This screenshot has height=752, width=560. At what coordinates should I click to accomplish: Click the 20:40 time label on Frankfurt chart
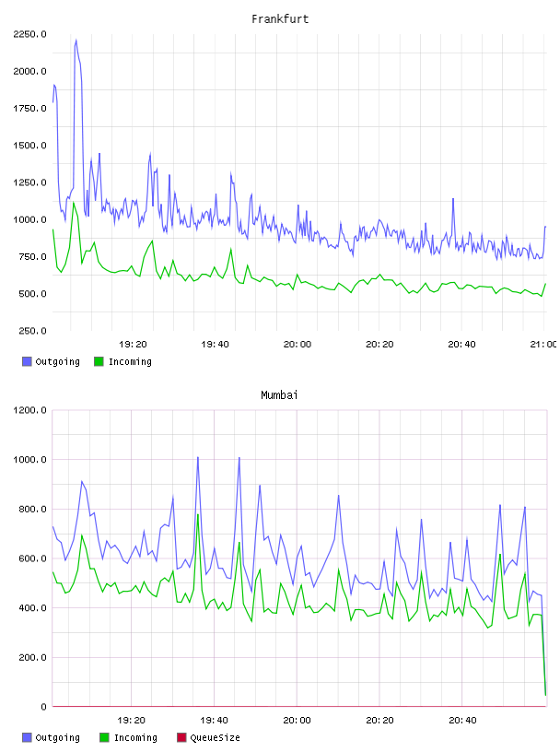(x=461, y=345)
